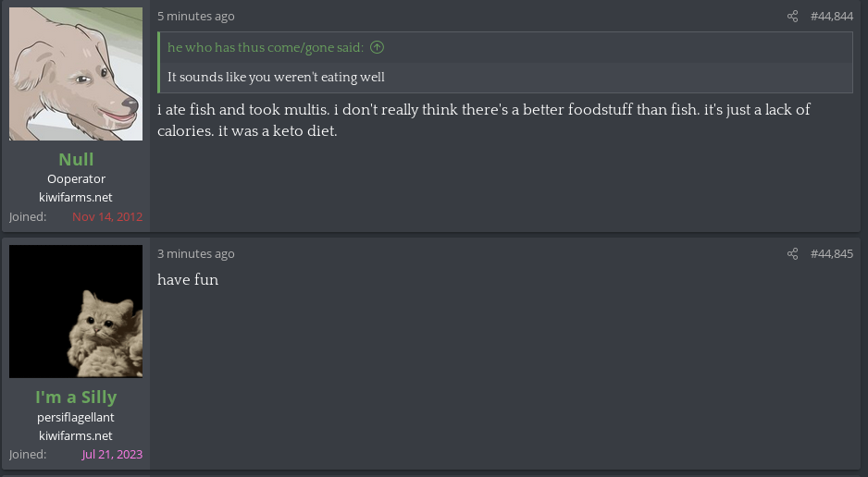Visit Null's username profile link
The width and height of the screenshot is (868, 477).
[76, 159]
